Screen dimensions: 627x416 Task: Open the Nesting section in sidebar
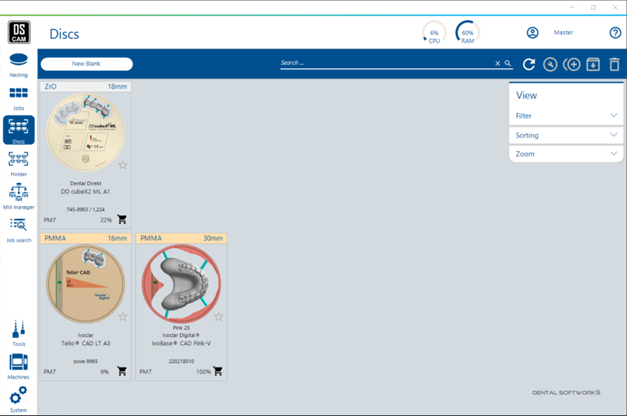click(18, 62)
